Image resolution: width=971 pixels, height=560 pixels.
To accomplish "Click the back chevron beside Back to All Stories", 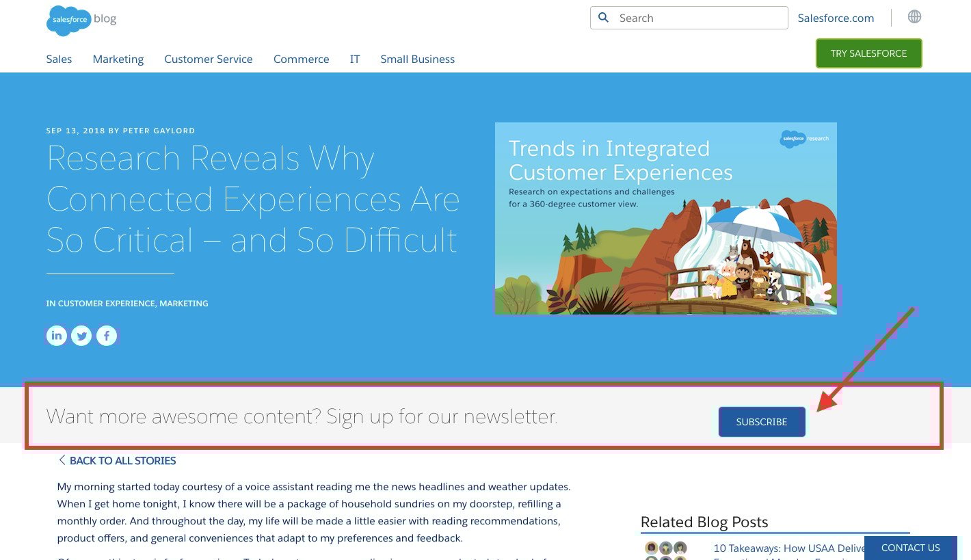I will click(62, 460).
